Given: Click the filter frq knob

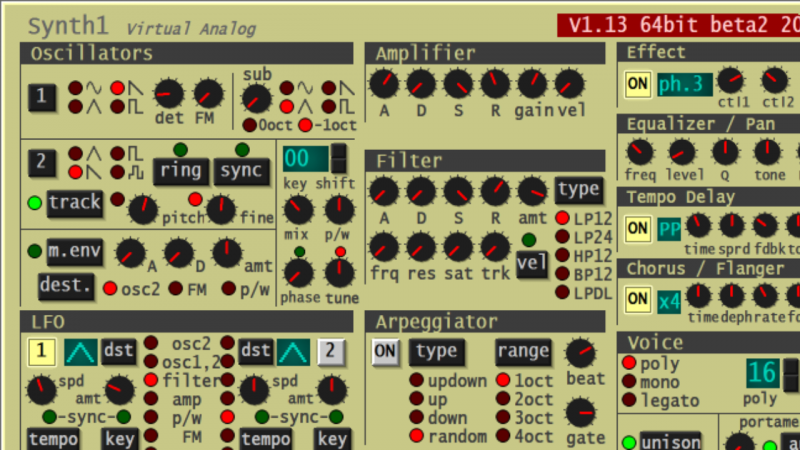Looking at the screenshot, I should click(384, 247).
